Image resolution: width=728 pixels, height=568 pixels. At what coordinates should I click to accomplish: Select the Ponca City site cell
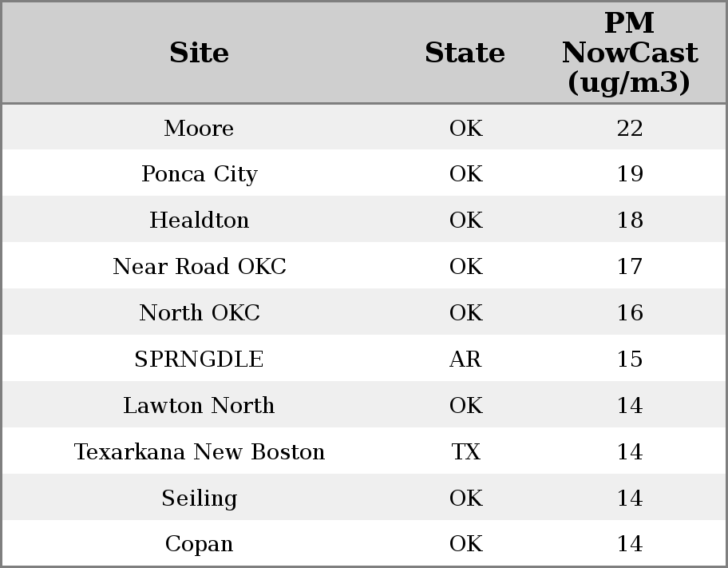199,174
